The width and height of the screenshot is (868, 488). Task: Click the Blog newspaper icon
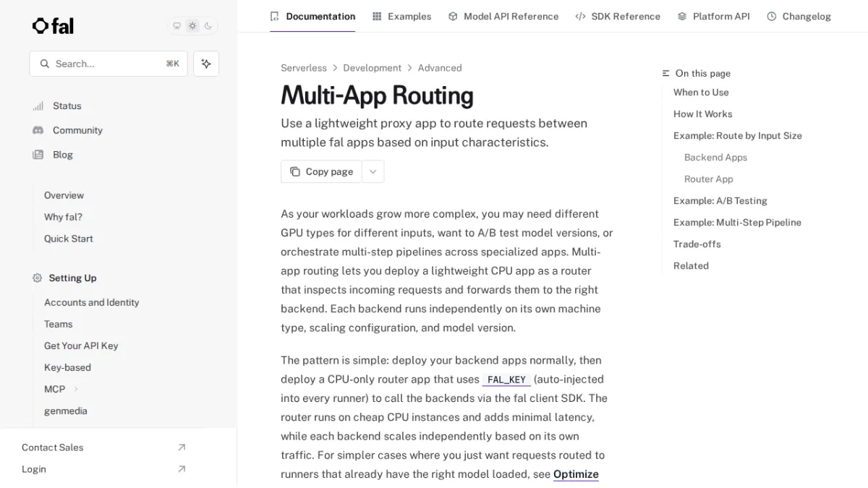[x=38, y=155]
